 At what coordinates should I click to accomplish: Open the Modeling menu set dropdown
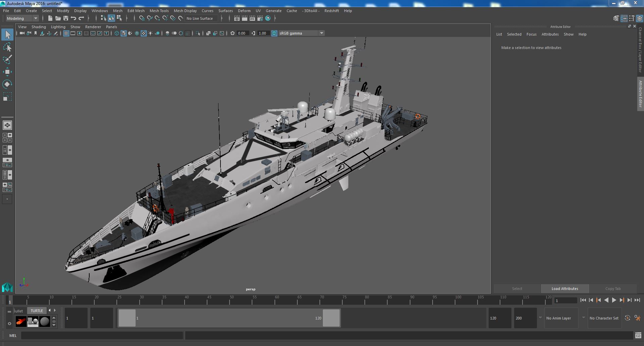[x=22, y=18]
